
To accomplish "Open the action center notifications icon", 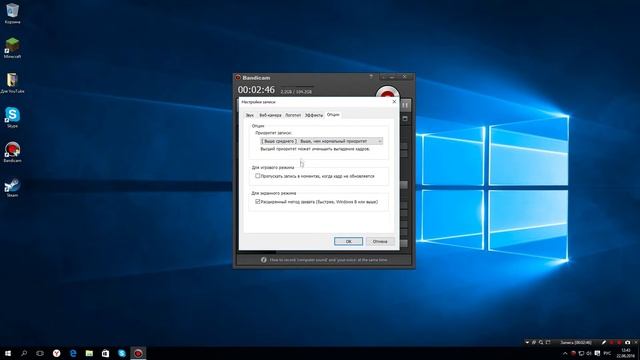I will (x=597, y=353).
